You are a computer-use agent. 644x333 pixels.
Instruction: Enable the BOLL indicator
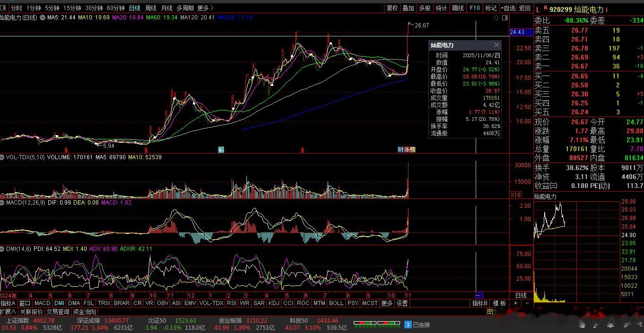click(336, 303)
